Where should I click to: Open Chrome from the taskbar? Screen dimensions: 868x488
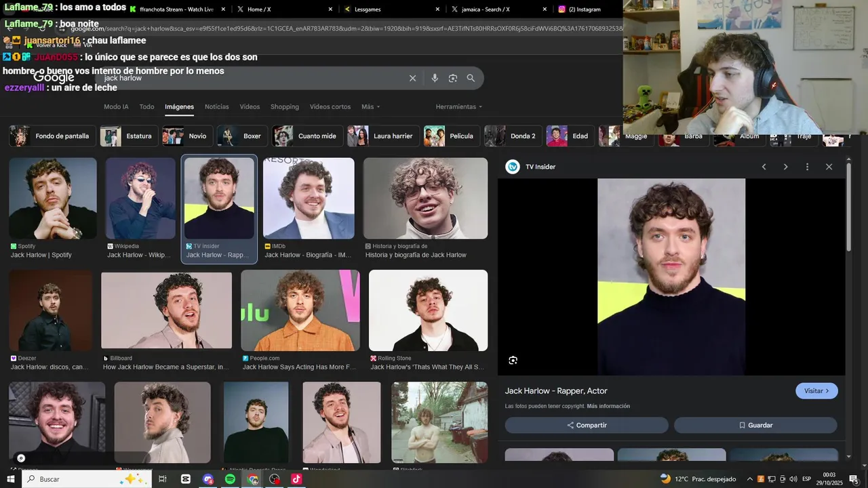pyautogui.click(x=253, y=479)
